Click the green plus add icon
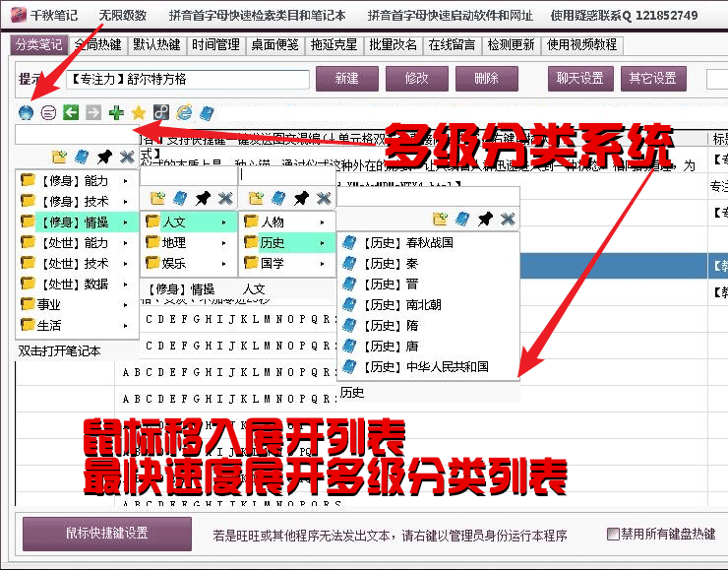 [116, 112]
